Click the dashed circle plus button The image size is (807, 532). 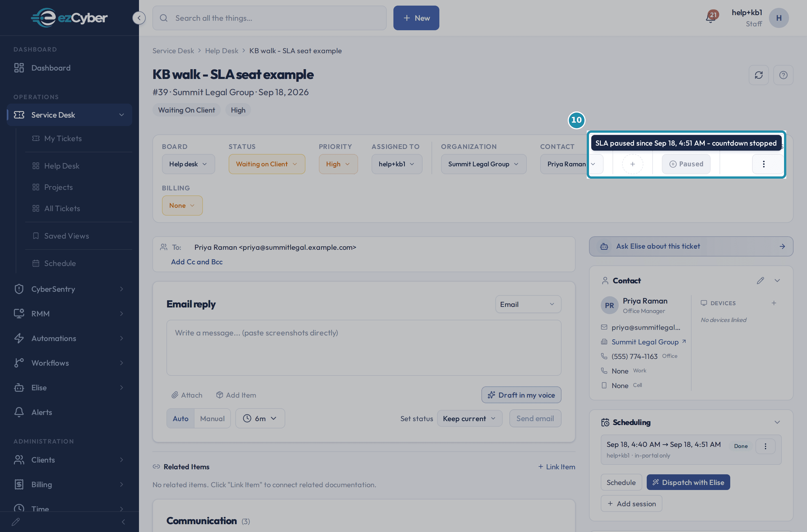(632, 164)
